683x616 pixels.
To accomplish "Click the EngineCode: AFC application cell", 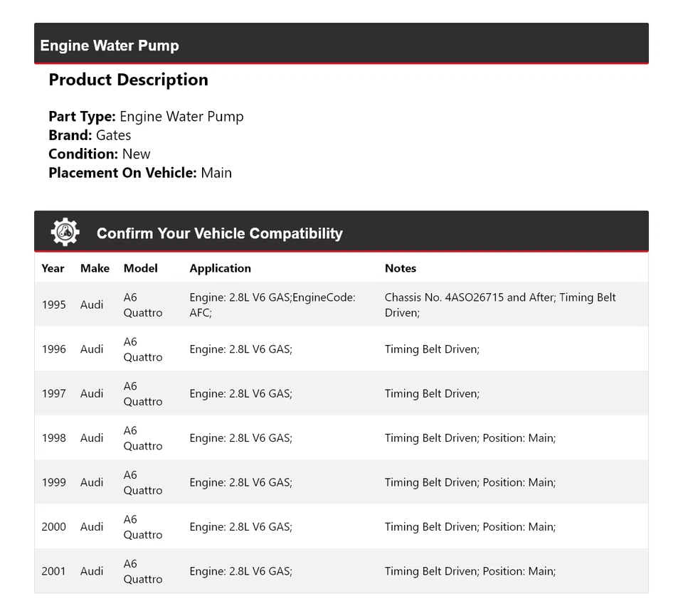I will click(x=272, y=304).
